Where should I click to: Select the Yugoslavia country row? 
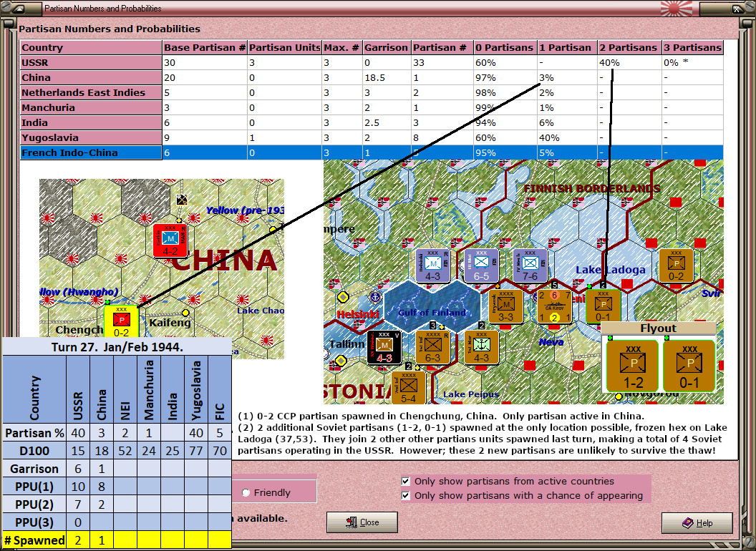(x=372, y=137)
